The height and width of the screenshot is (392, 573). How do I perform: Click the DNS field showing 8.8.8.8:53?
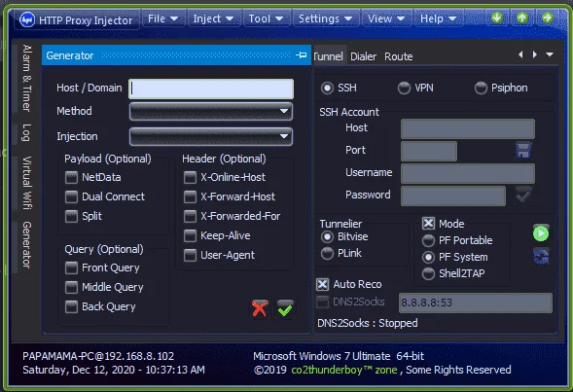click(476, 303)
